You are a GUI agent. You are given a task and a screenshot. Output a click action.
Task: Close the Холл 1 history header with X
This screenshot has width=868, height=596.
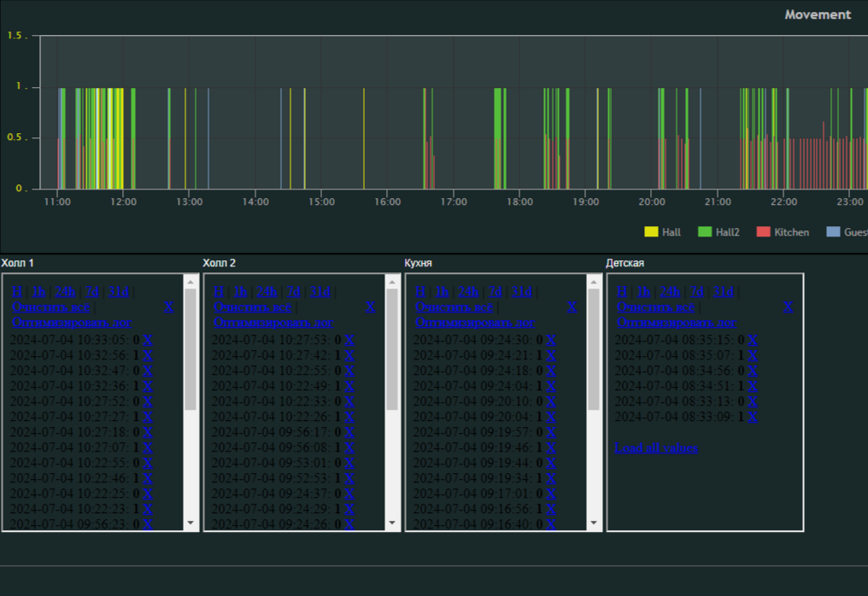168,307
